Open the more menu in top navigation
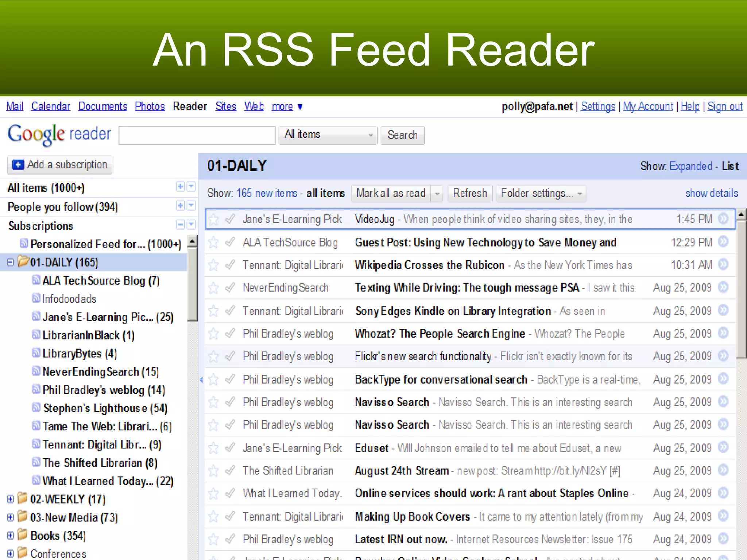This screenshot has height=560, width=747. pyautogui.click(x=287, y=106)
